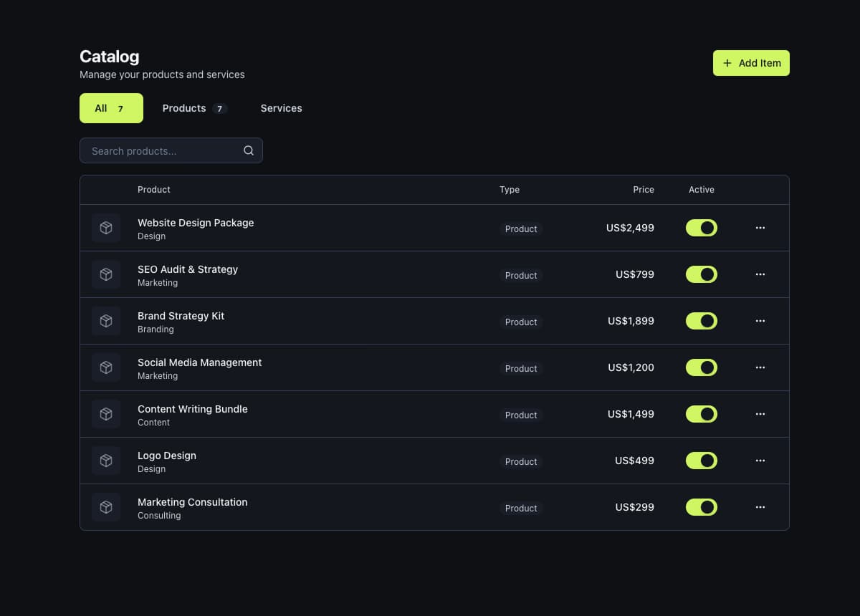Click the Website Design Package product icon

point(106,228)
